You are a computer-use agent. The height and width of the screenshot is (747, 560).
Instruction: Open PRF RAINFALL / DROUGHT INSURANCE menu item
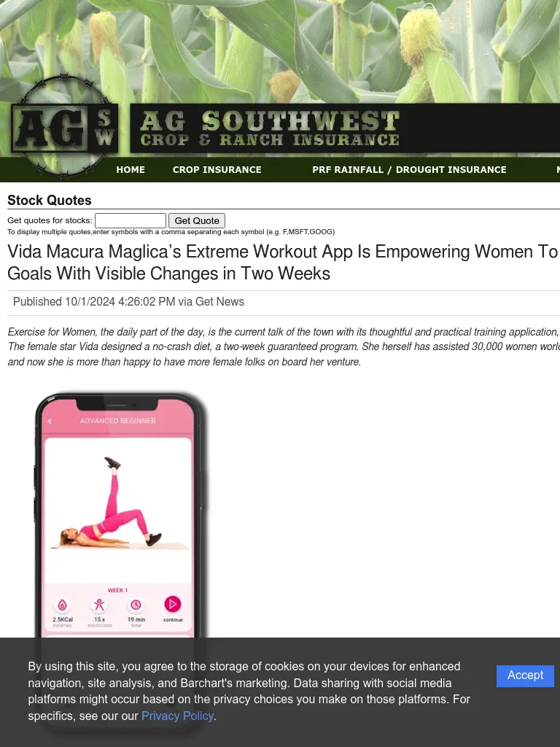(x=410, y=169)
